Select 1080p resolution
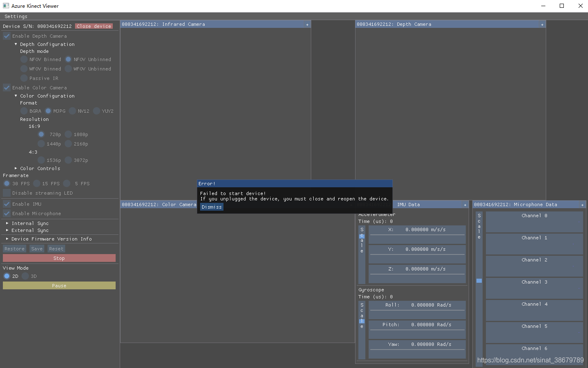The width and height of the screenshot is (588, 368). 68,134
